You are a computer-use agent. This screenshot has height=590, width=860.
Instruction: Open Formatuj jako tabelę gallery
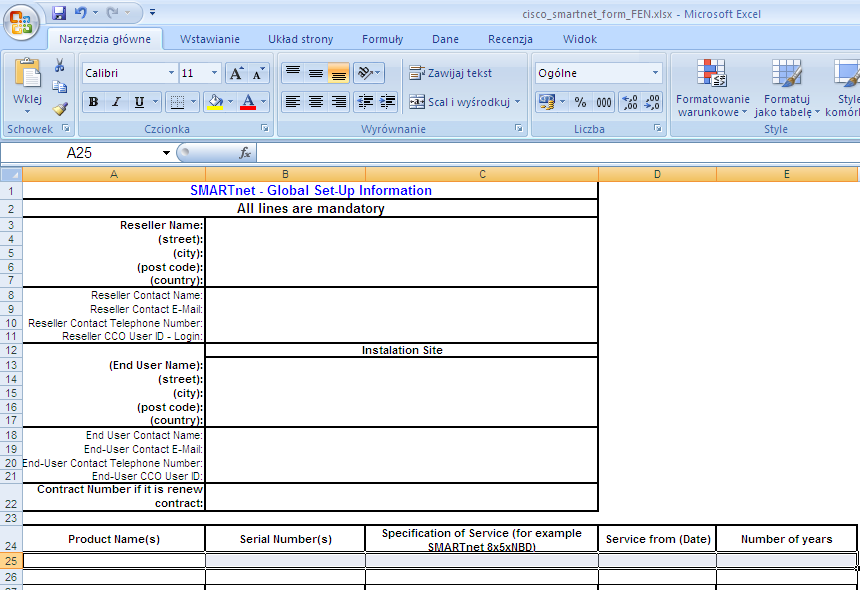(x=787, y=88)
